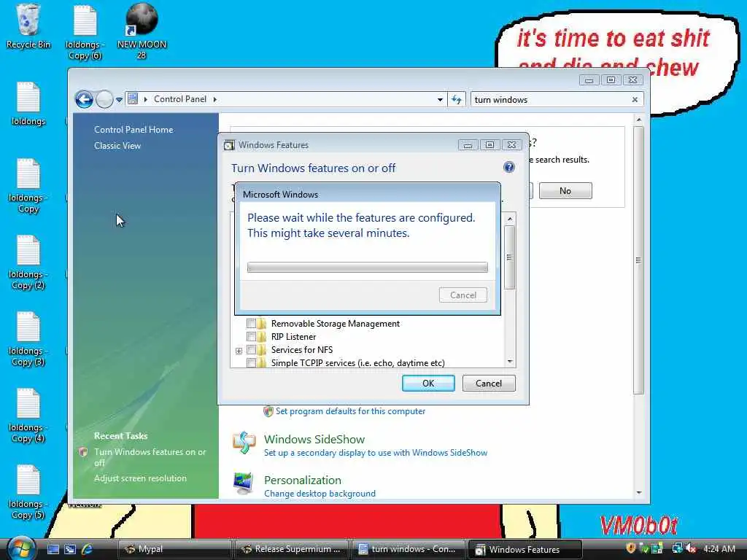Screen dimensions: 747x560
Task: Switch to Classic View
Action: 117,146
